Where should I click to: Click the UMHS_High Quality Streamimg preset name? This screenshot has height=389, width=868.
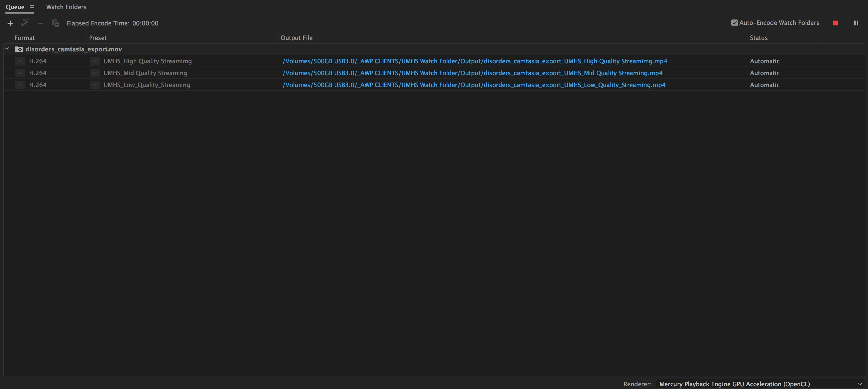point(147,61)
